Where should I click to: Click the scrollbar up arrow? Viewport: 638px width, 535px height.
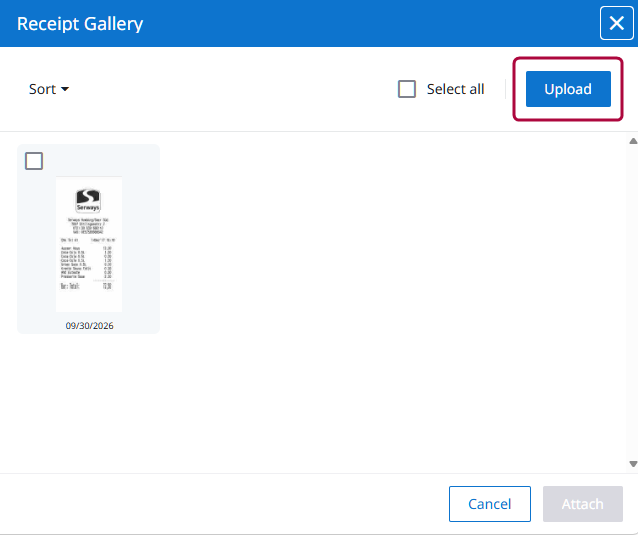tap(633, 141)
